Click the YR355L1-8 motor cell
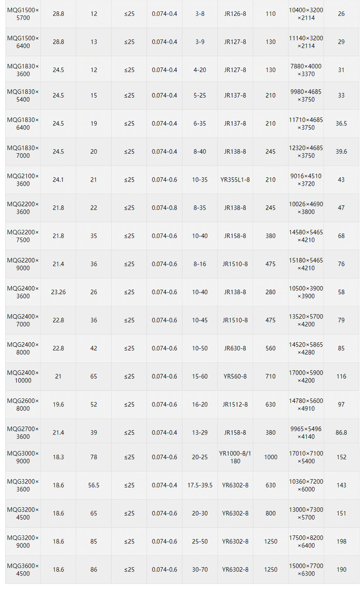Viewport: 364px width, 589px height. point(235,180)
